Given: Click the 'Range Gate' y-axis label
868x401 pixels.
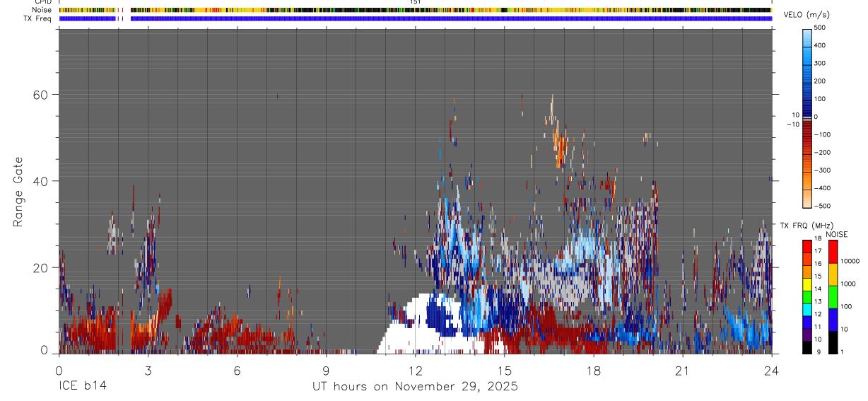Looking at the screenshot, I should (18, 192).
